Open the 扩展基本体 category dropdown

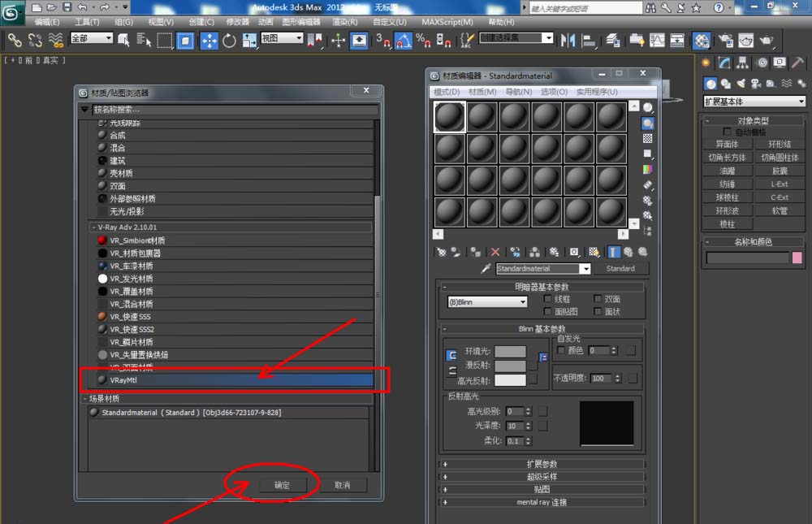tap(754, 102)
